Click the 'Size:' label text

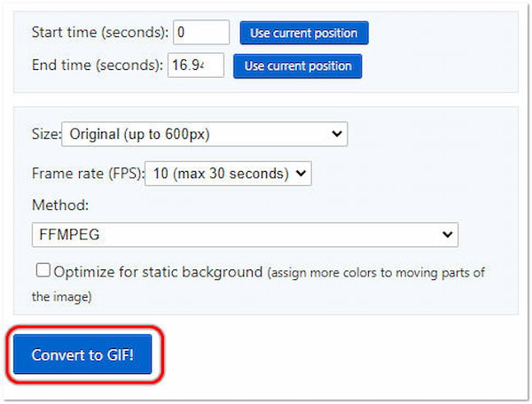point(45,134)
